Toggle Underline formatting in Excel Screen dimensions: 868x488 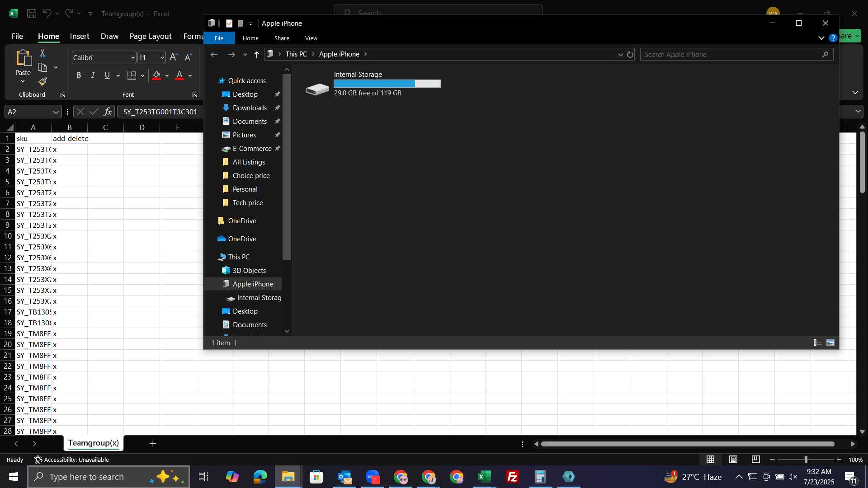pos(107,75)
